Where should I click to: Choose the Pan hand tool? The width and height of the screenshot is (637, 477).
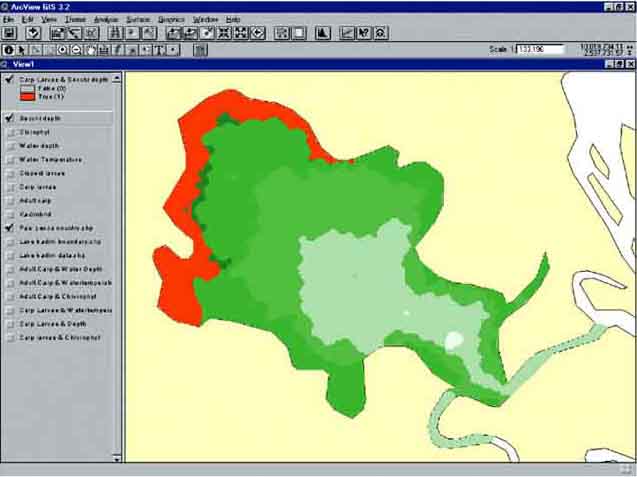(x=91, y=49)
